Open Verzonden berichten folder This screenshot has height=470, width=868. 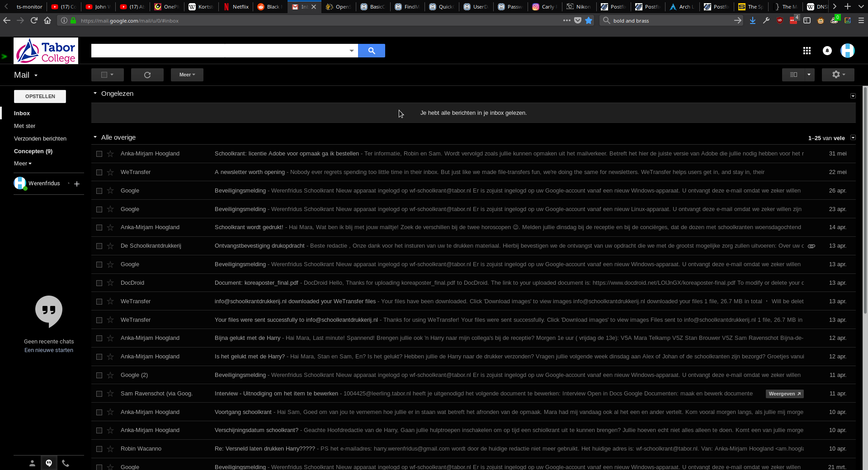tap(40, 139)
